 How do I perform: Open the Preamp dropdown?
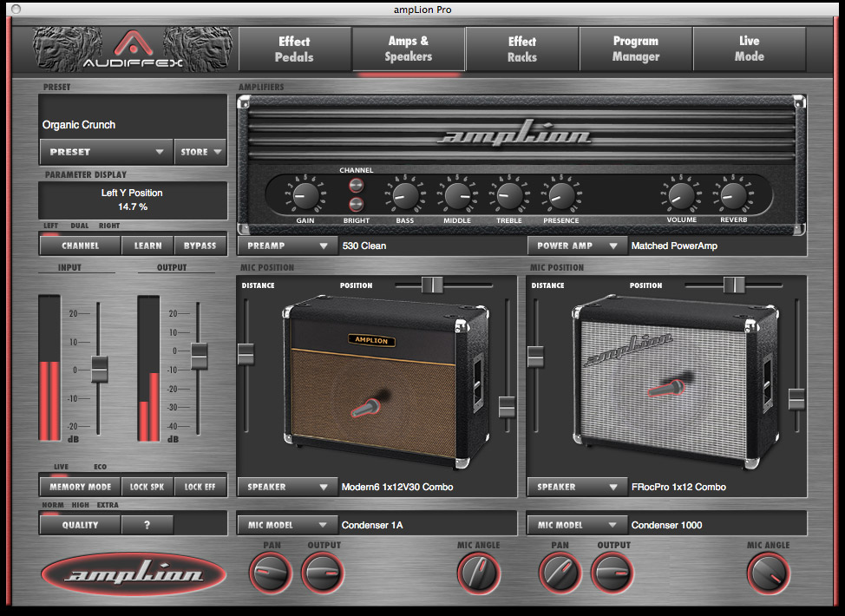pos(287,246)
